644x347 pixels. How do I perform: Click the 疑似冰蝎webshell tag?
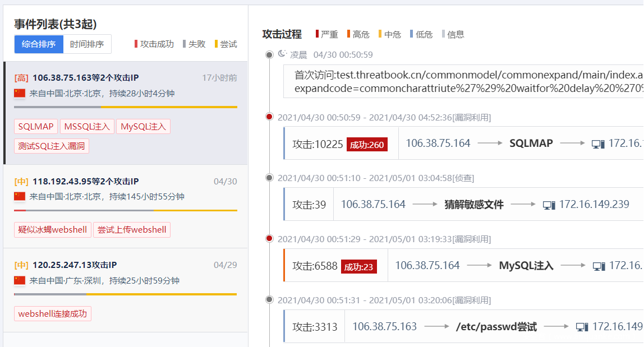pyautogui.click(x=53, y=230)
